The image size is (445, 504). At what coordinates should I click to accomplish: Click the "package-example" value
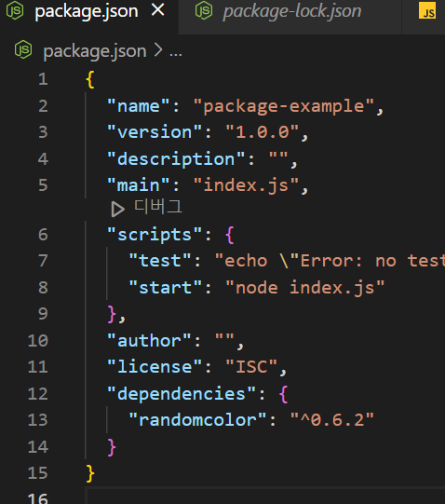tap(284, 107)
